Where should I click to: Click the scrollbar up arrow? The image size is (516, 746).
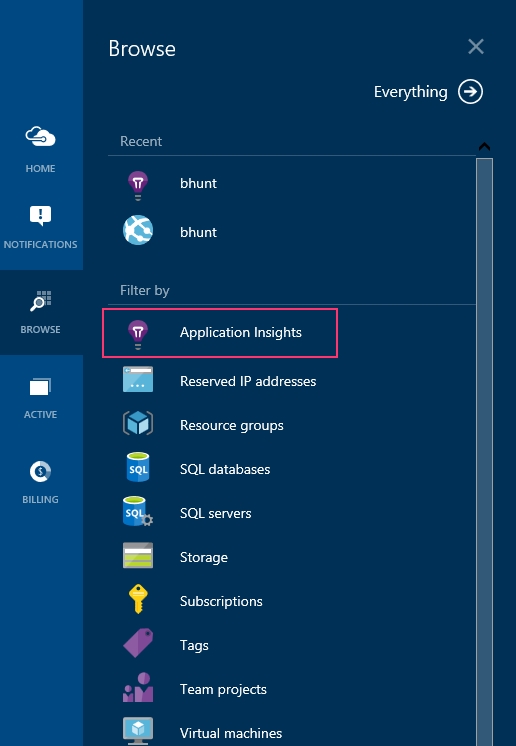[484, 147]
